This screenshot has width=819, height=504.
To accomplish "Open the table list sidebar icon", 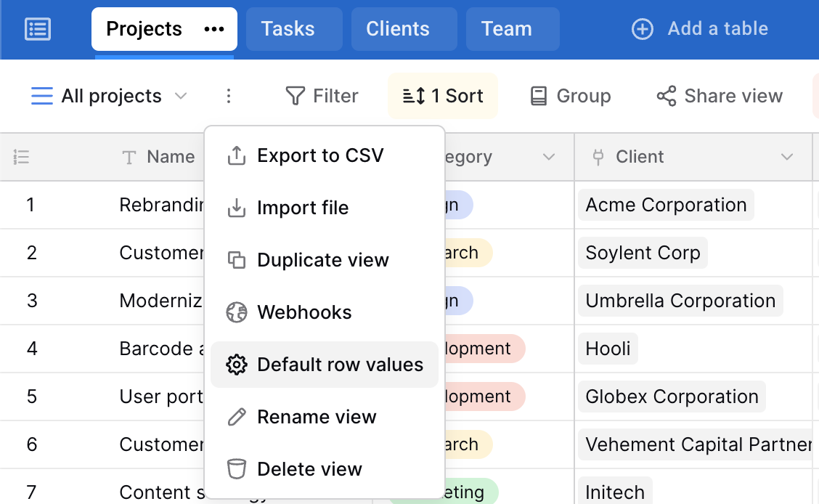I will (38, 29).
